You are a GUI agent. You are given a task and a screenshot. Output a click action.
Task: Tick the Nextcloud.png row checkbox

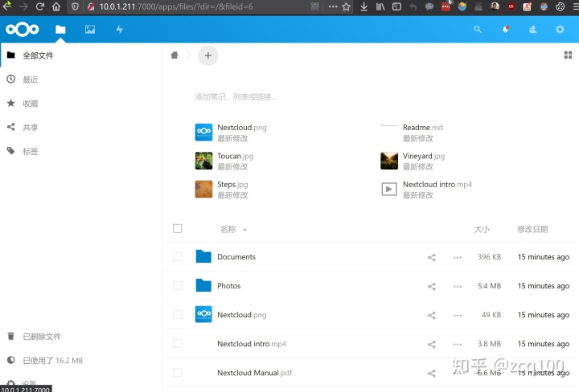[177, 315]
